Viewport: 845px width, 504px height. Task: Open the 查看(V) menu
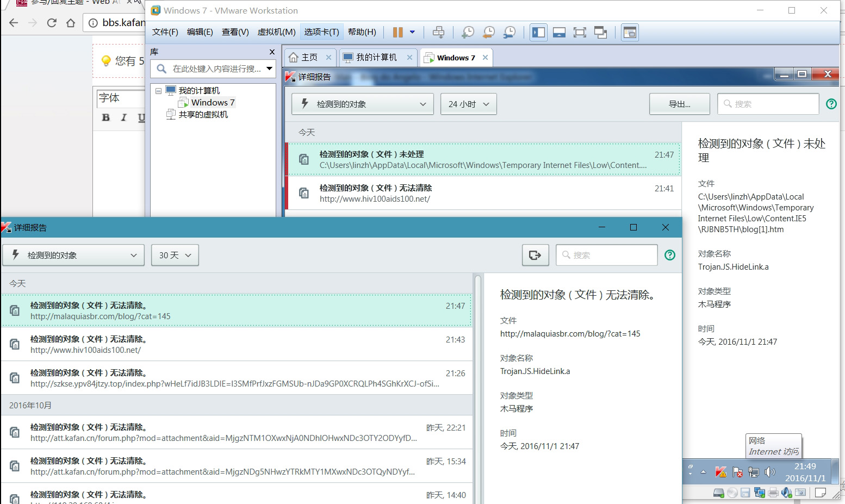click(235, 32)
